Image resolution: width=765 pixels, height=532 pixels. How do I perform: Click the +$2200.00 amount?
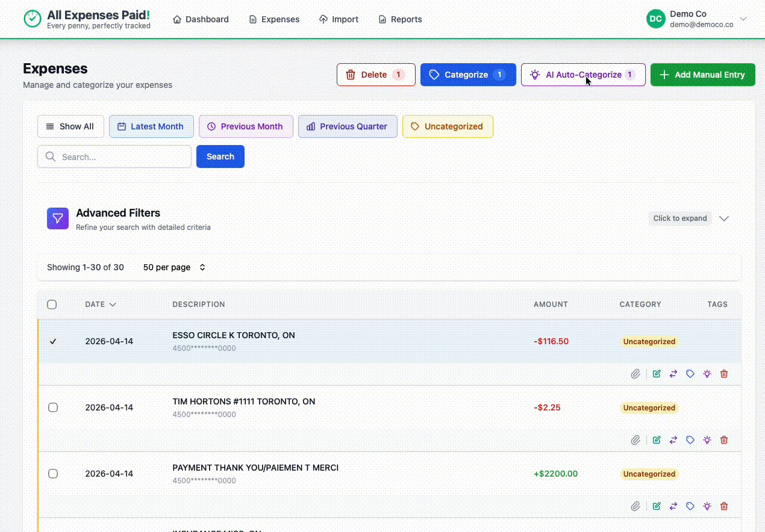pos(555,474)
